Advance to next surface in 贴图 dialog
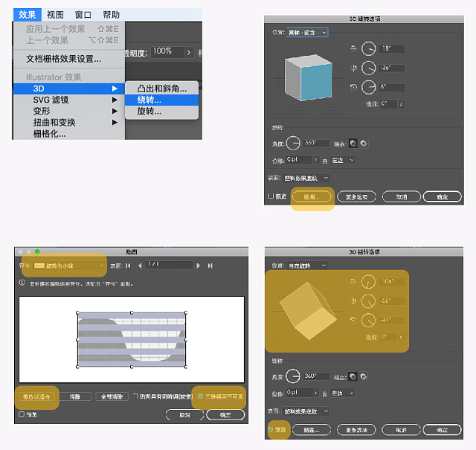 point(199,265)
